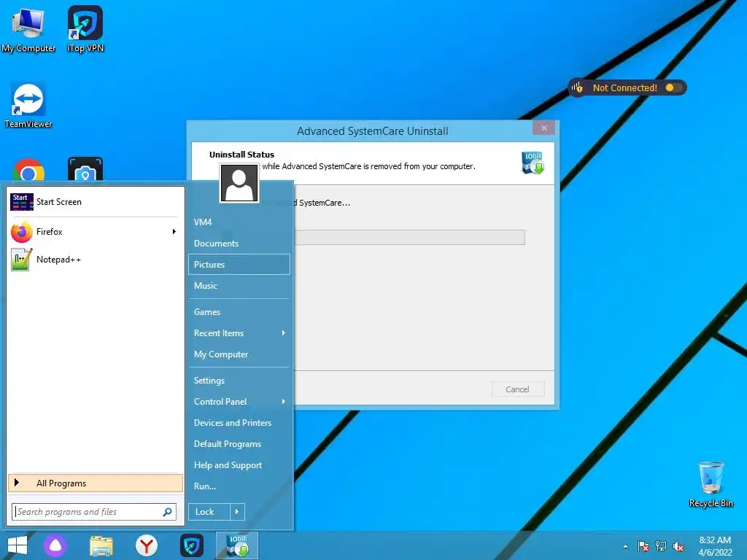
Task: Open Music folder entry
Action: [239, 286]
